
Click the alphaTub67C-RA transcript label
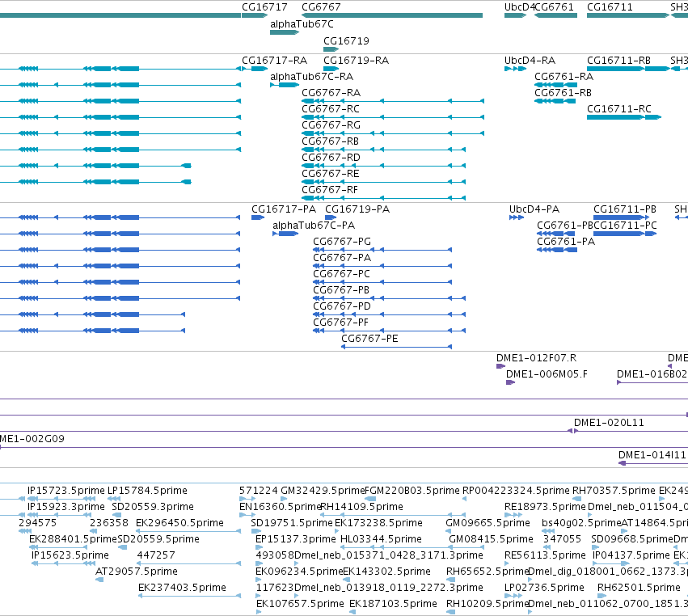pyautogui.click(x=312, y=76)
